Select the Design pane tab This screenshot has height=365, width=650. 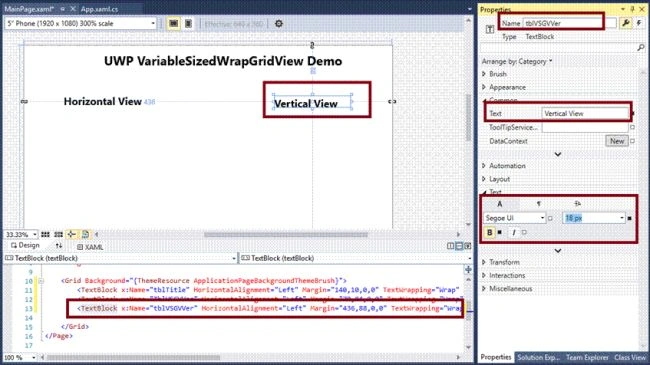click(x=25, y=246)
